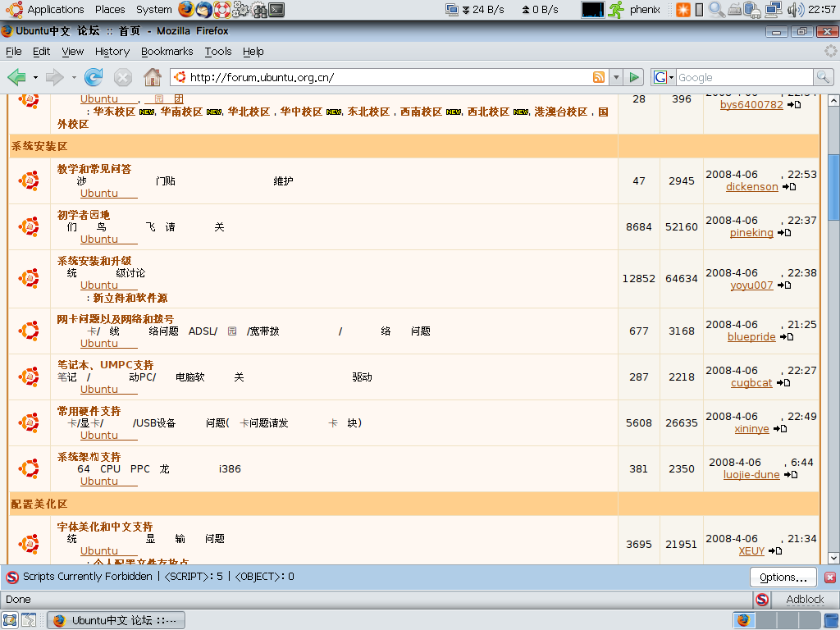Click the Adblock status bar button
840x630 pixels.
[805, 600]
